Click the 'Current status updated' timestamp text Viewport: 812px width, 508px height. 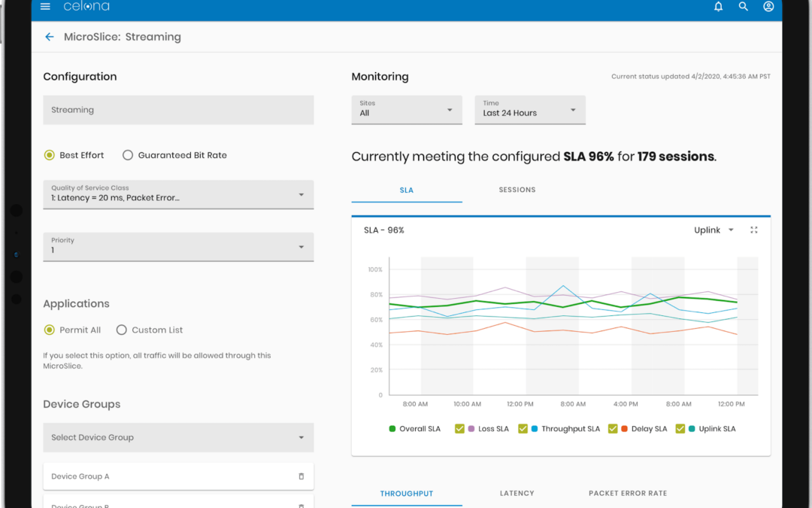point(691,76)
